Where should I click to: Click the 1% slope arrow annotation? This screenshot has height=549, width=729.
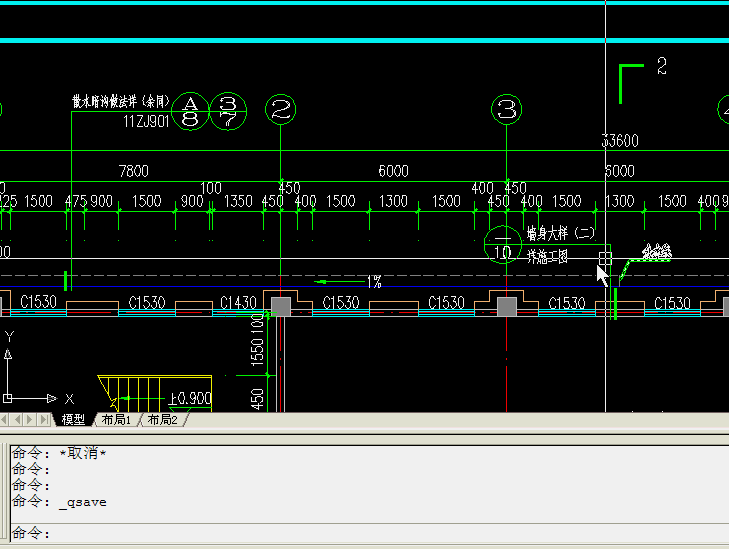[350, 282]
